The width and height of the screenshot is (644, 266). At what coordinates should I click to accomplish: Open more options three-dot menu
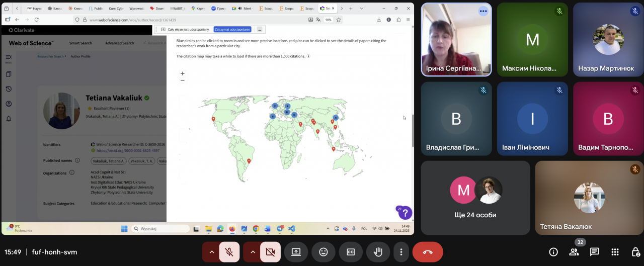pos(401,252)
